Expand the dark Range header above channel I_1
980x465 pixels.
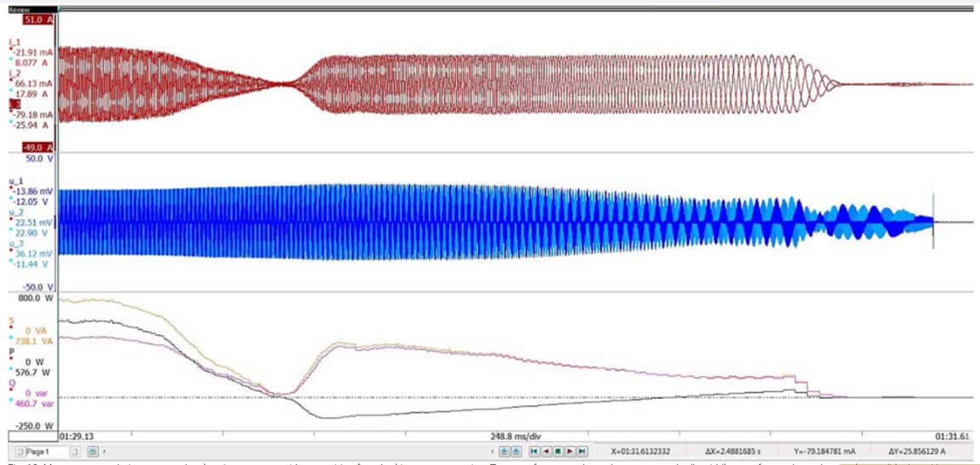point(33,9)
